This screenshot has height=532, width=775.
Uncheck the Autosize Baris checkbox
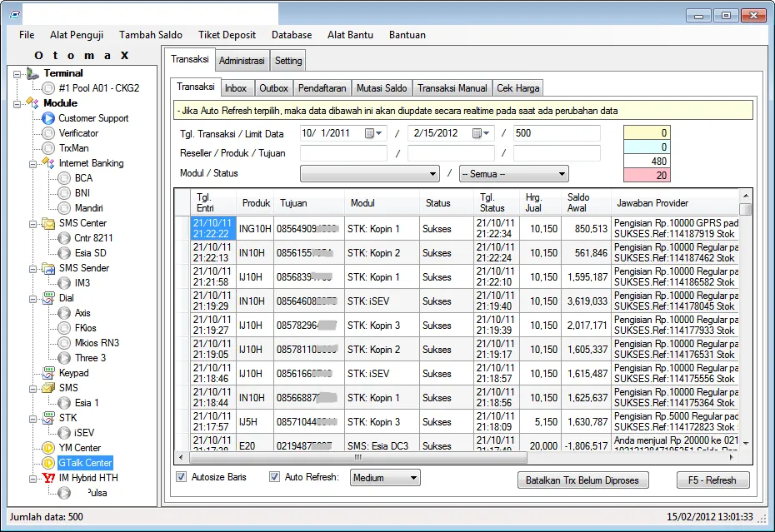click(182, 477)
